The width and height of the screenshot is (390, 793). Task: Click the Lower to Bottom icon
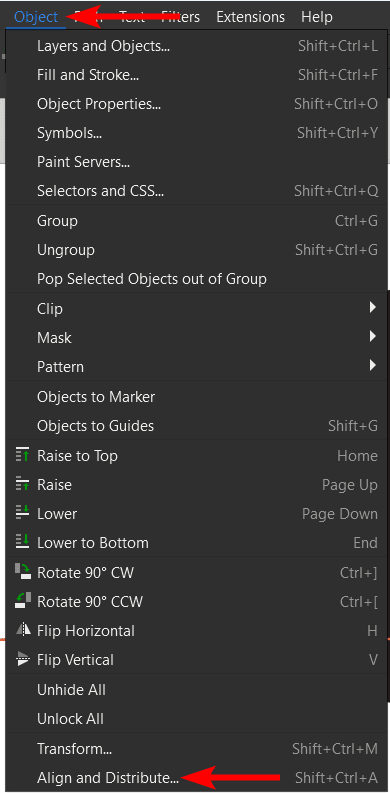click(23, 543)
